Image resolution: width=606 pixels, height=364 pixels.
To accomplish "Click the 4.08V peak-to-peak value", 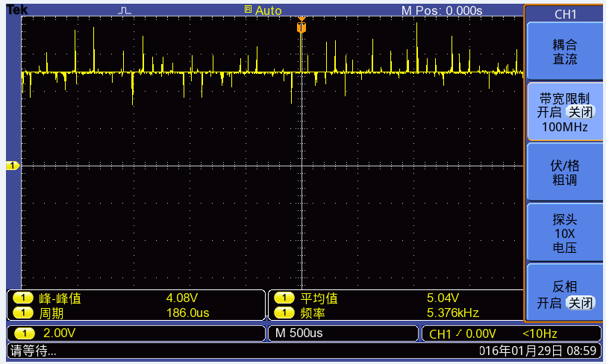I will [x=182, y=298].
